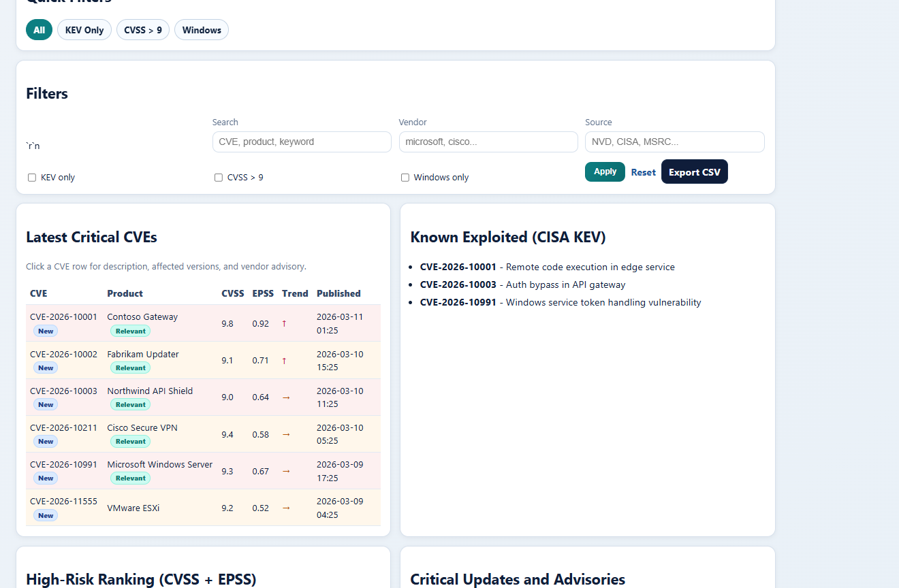The image size is (899, 588).
Task: Click into the Vendor input field
Action: (x=488, y=142)
